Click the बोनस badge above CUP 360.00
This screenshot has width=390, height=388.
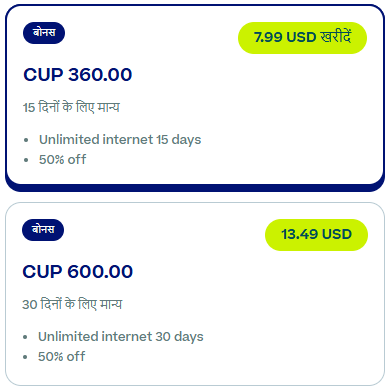(x=44, y=33)
